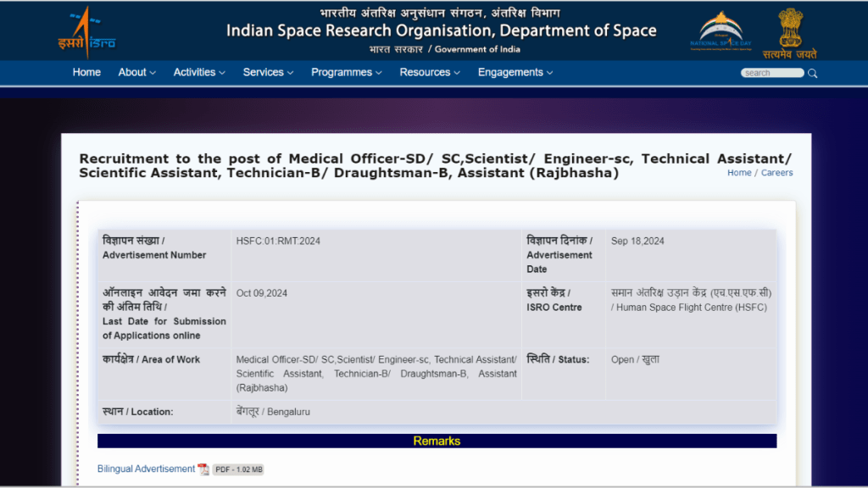
Task: Click the Recruitment page title heading
Action: point(436,165)
